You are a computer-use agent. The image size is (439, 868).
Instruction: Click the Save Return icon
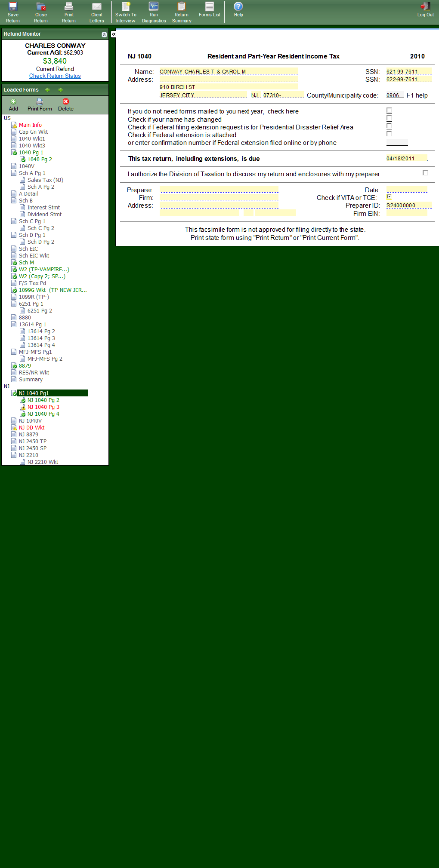(13, 7)
